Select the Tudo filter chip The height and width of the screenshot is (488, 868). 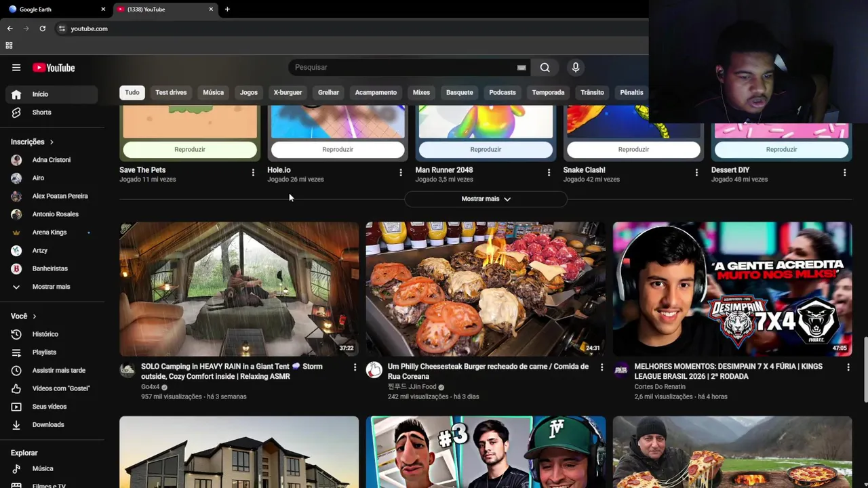[x=132, y=93]
